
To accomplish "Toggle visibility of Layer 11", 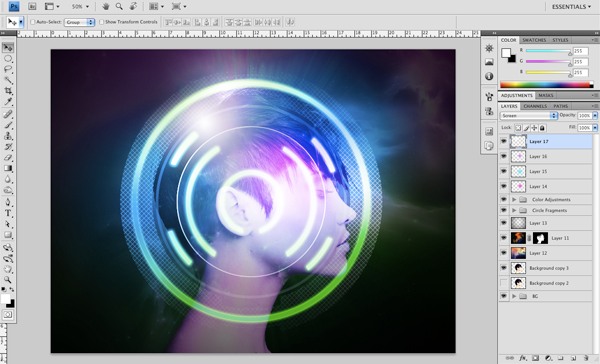I will (x=504, y=238).
